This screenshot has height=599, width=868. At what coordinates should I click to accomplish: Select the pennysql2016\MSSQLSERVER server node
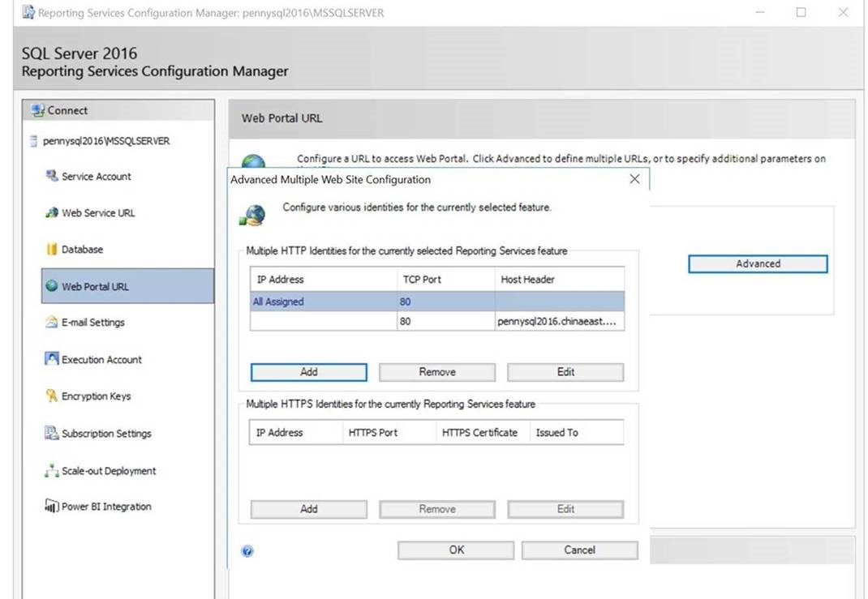pyautogui.click(x=105, y=141)
